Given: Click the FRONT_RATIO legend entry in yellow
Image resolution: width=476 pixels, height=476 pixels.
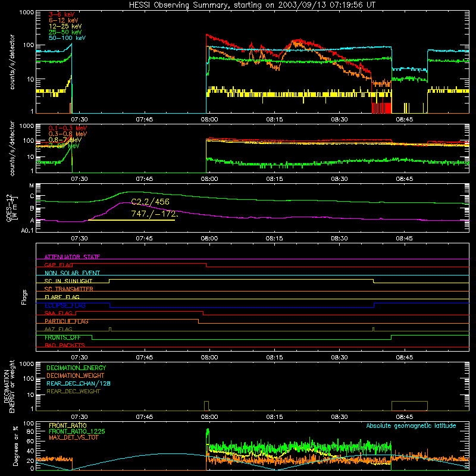Looking at the screenshot, I should tap(68, 425).
